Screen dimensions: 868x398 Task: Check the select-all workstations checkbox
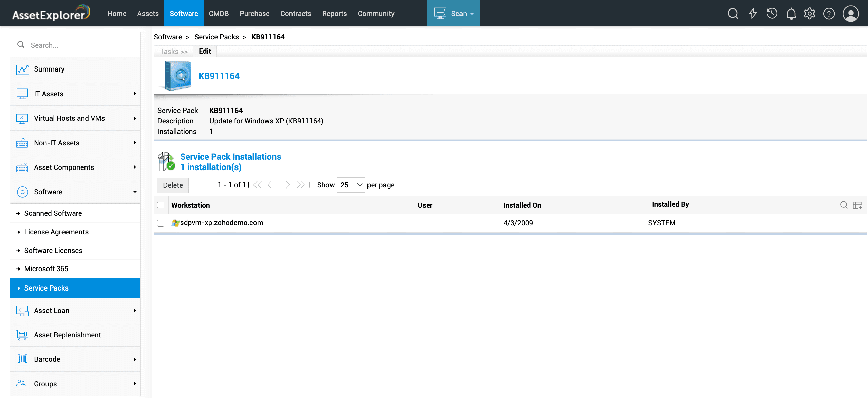[161, 205]
